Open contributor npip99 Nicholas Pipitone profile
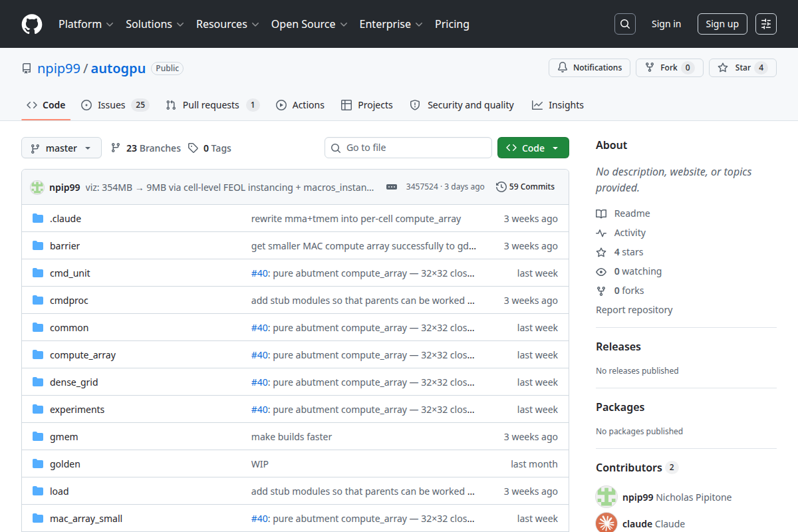The width and height of the screenshot is (798, 532). [677, 497]
